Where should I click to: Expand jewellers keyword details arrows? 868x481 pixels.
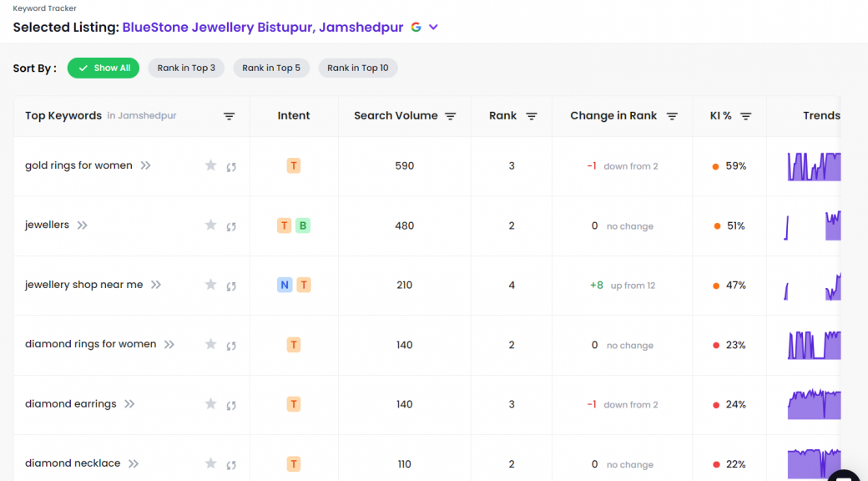point(83,225)
